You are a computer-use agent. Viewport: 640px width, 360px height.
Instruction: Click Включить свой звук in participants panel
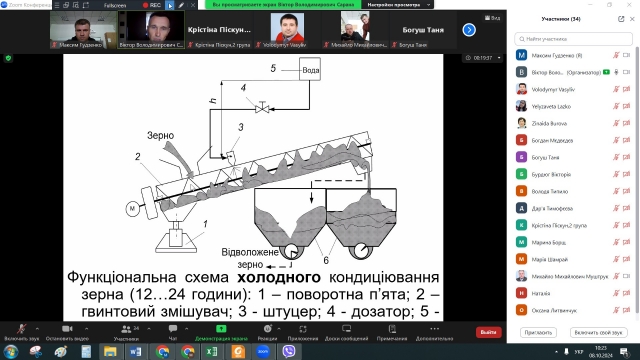pos(598,332)
